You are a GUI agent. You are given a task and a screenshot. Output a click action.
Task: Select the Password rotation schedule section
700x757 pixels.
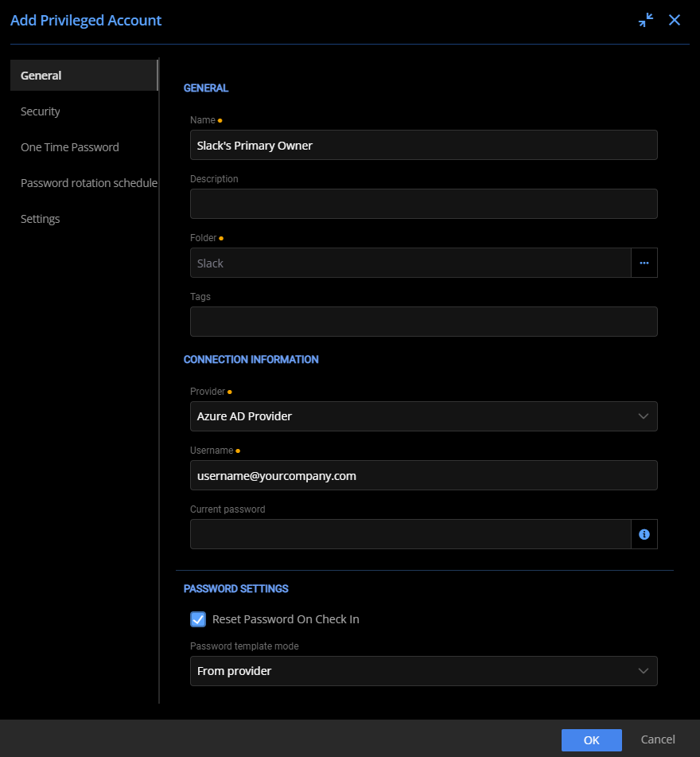(x=88, y=183)
